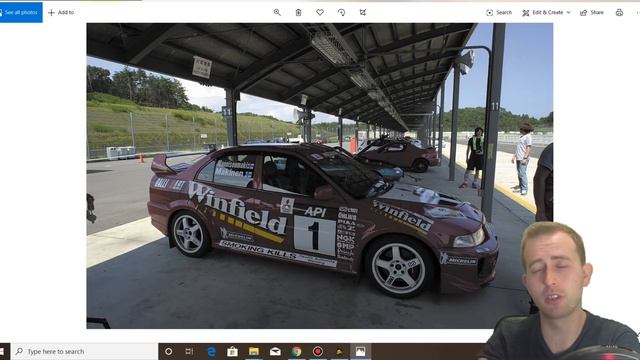640x360 pixels.
Task: Mark photo as favorite with heart icon
Action: click(320, 12)
